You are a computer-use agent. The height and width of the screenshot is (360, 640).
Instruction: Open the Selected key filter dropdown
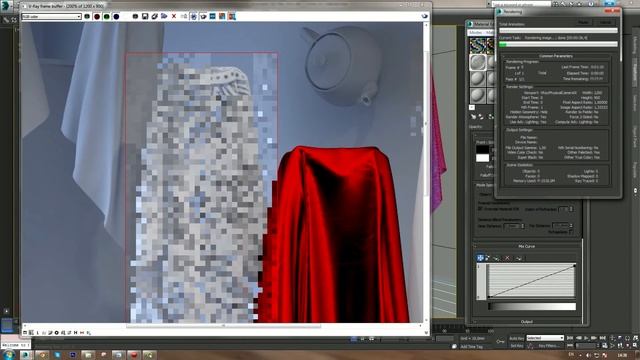545,338
